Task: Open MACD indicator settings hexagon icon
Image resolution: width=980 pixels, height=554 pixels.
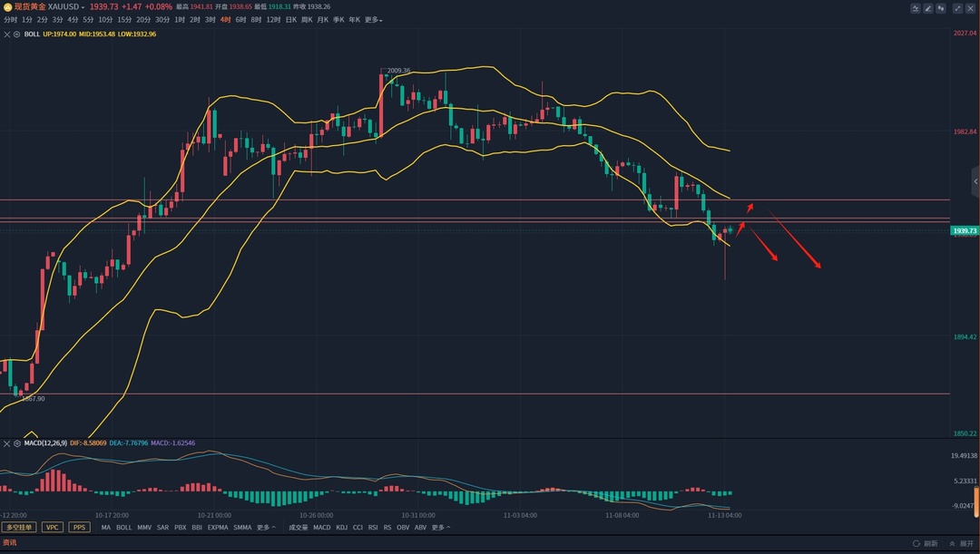Action: pyautogui.click(x=17, y=443)
